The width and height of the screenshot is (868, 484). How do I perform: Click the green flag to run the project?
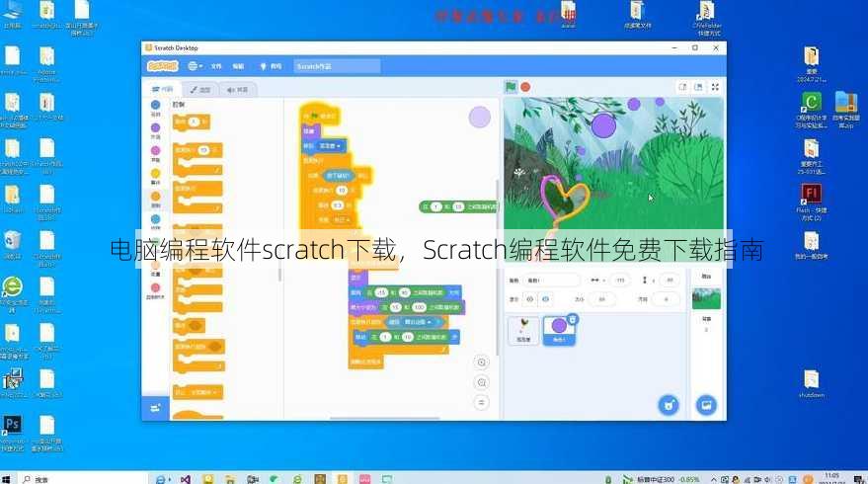[511, 86]
